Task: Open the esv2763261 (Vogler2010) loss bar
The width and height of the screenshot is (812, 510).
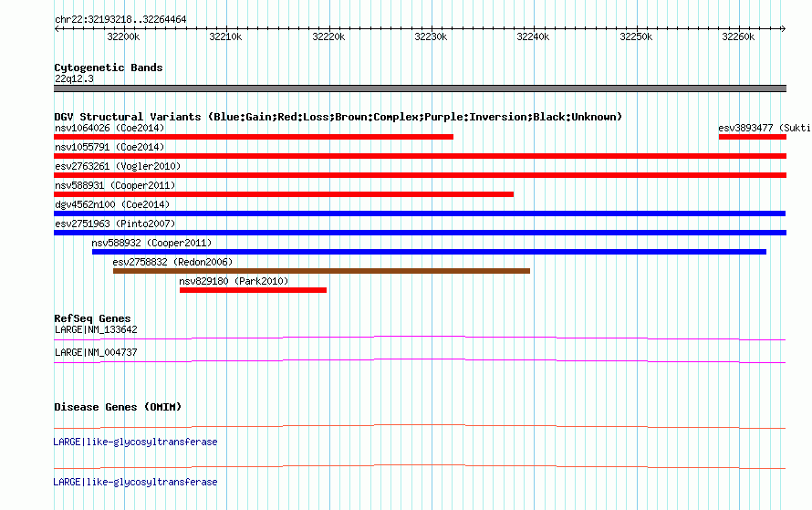Action: 420,175
